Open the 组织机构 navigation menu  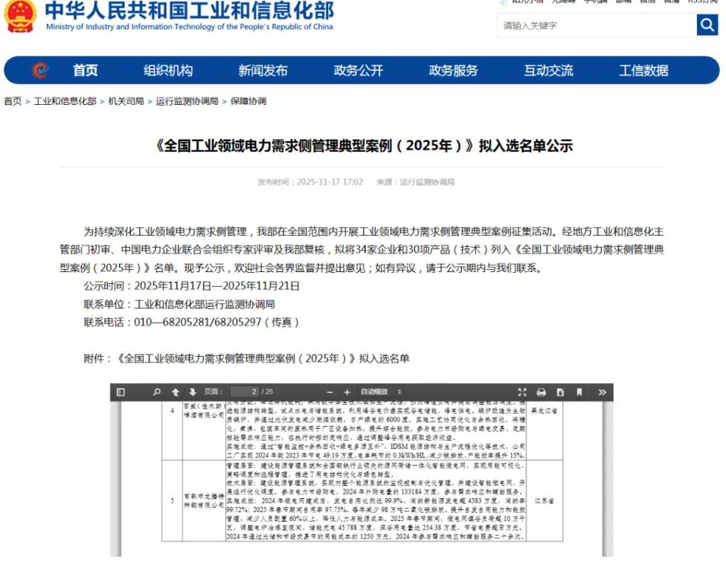click(x=168, y=71)
